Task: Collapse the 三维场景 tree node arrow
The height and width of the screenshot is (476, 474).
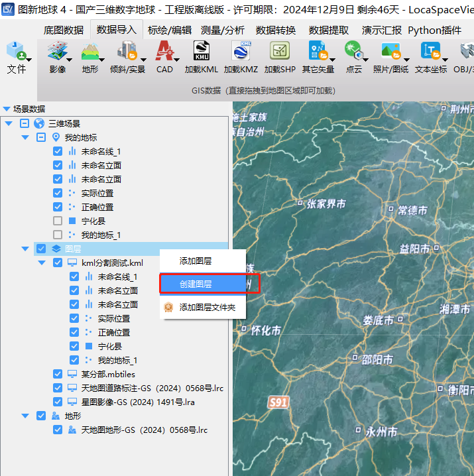Action: point(9,123)
